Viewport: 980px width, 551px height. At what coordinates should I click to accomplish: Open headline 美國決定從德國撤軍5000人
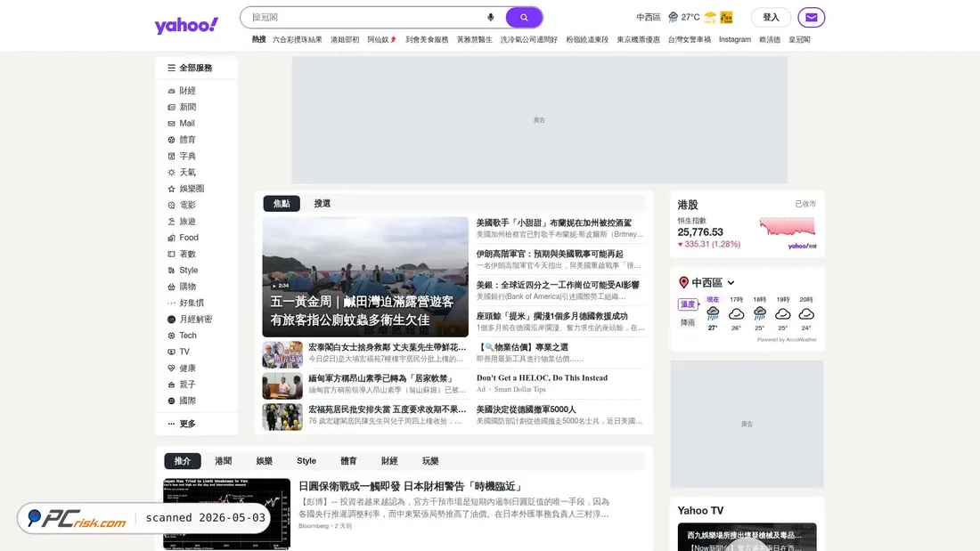527,409
